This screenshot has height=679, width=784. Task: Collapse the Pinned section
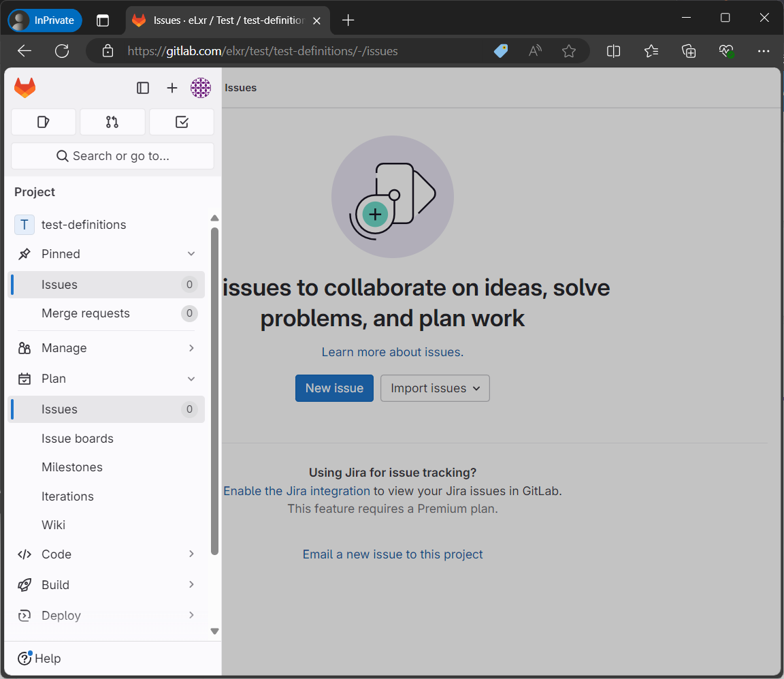click(x=191, y=254)
